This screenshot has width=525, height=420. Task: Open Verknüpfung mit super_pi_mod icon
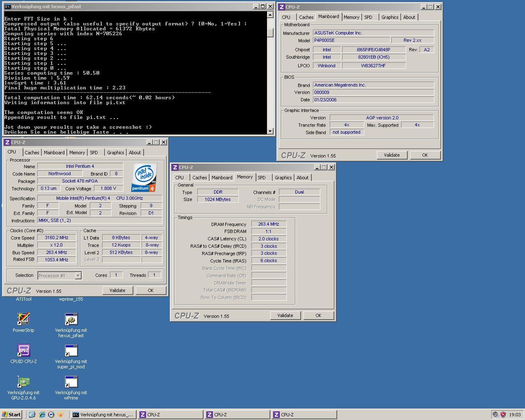[71, 356]
